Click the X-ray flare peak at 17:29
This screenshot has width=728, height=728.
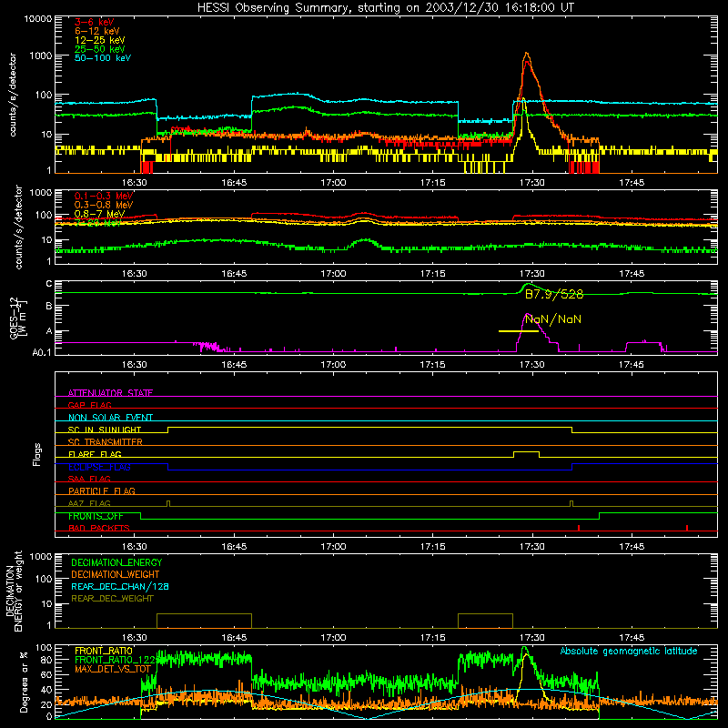coord(527,54)
